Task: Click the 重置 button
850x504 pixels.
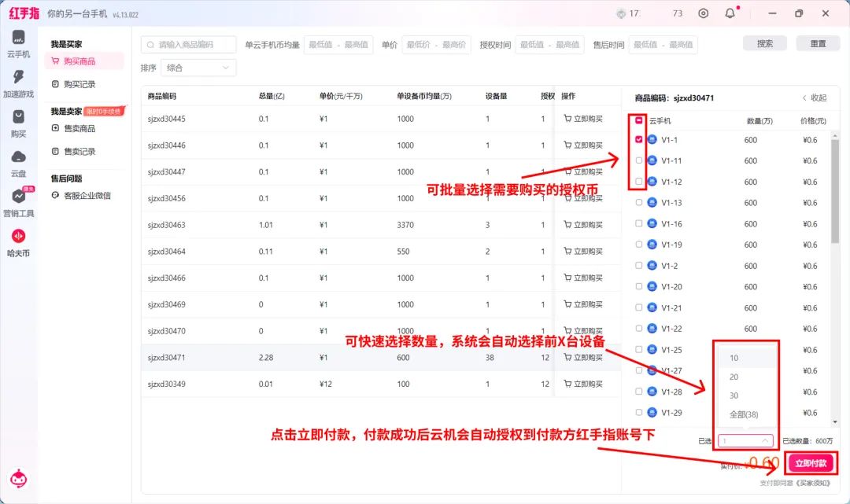Action: click(818, 44)
